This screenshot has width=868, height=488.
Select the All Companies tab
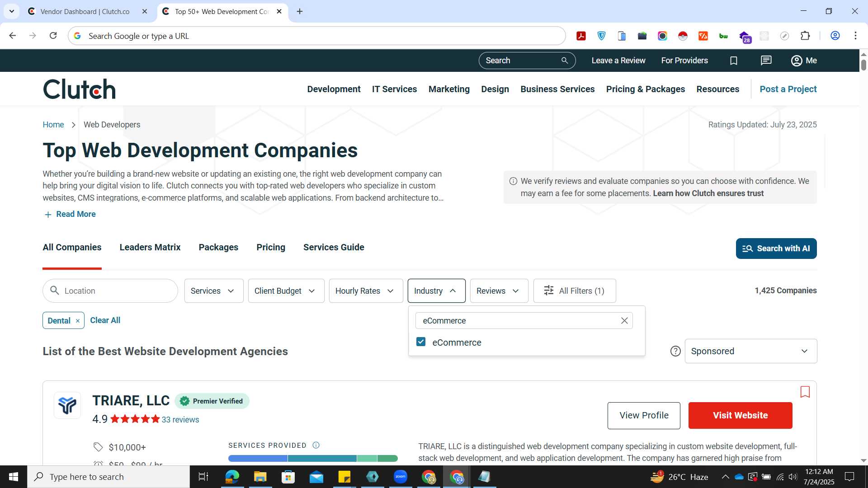point(72,247)
